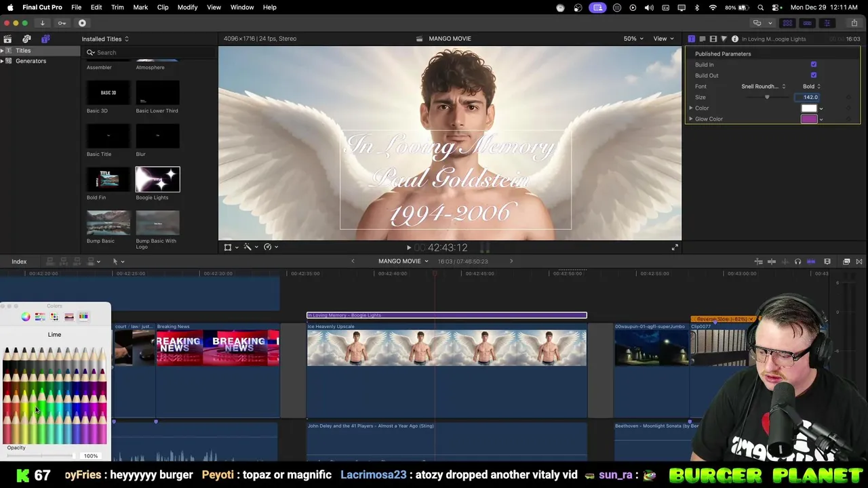The image size is (868, 488).
Task: Click the Size slider handle
Action: [x=767, y=97]
